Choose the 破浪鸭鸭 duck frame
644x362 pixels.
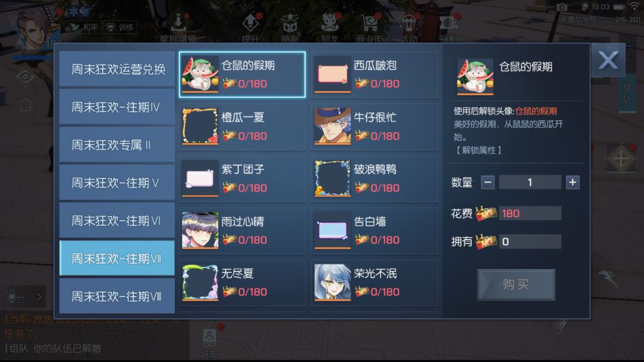pos(374,179)
